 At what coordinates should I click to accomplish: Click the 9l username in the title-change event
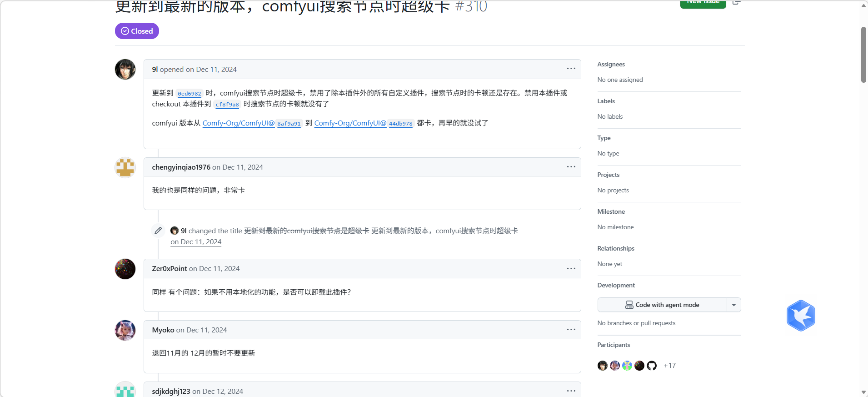tap(184, 231)
